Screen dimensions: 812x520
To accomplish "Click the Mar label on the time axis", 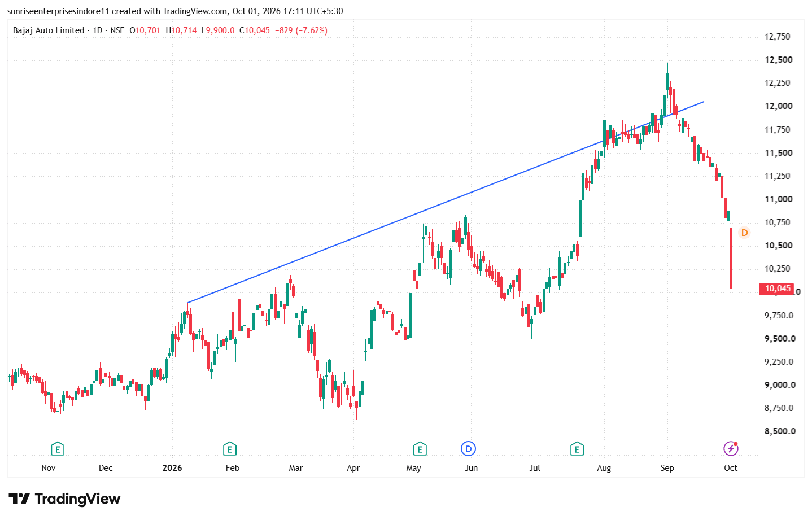I will [296, 468].
